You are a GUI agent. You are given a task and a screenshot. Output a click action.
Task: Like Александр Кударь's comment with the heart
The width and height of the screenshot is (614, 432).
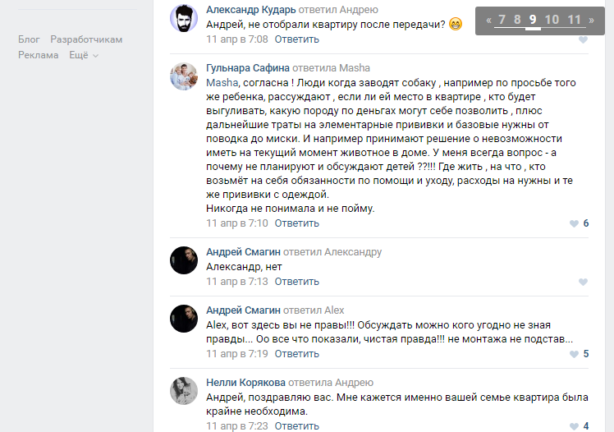(x=583, y=40)
